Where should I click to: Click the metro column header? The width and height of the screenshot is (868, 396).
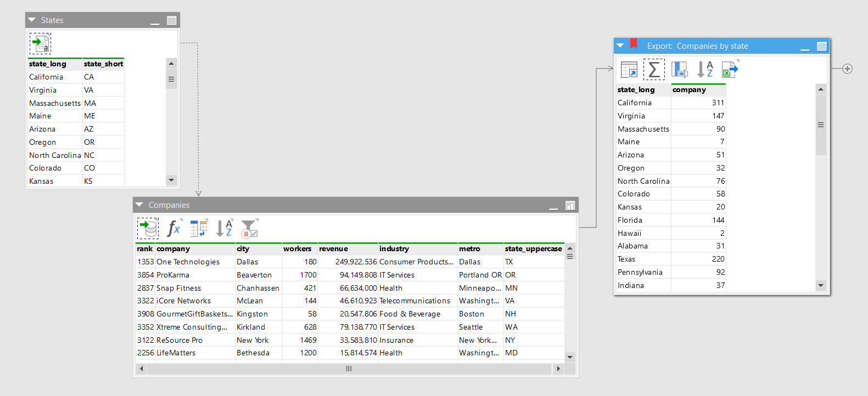click(x=480, y=249)
